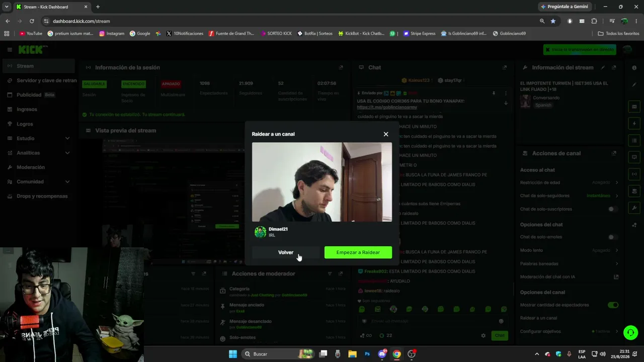Pop out the Acciones de canal panel
Viewport: 644px width, 362px height.
(614, 153)
